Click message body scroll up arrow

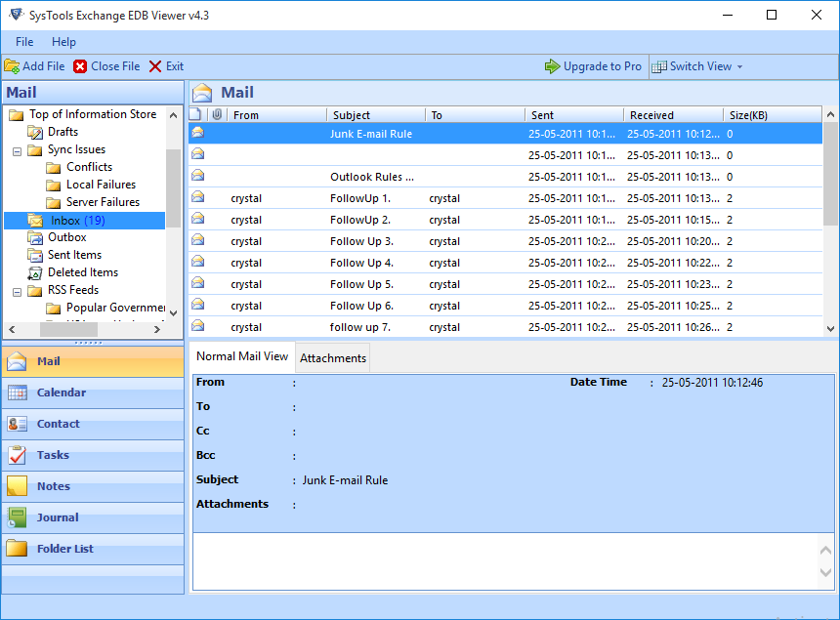click(x=825, y=550)
